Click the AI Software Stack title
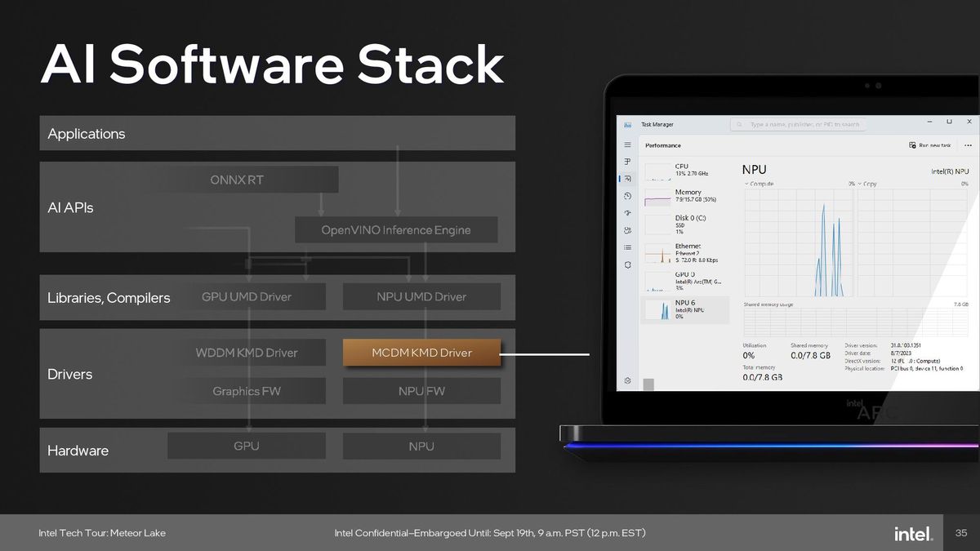Image resolution: width=980 pixels, height=551 pixels. click(272, 64)
